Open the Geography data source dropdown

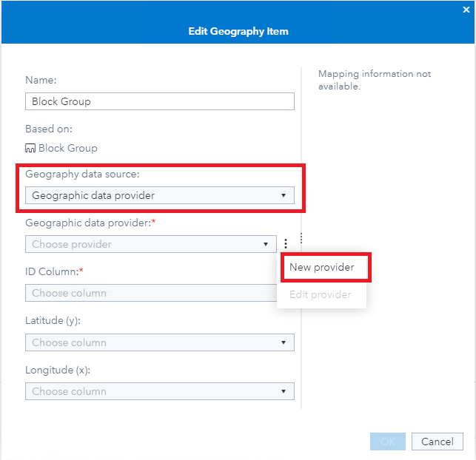tap(159, 196)
